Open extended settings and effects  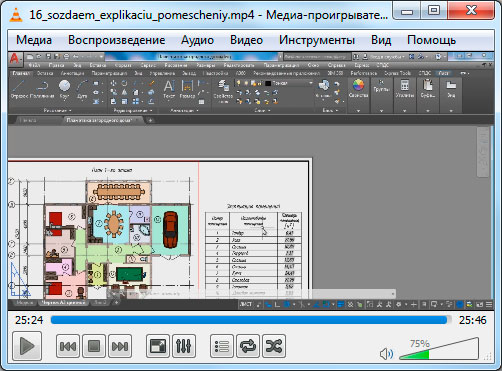click(x=184, y=346)
